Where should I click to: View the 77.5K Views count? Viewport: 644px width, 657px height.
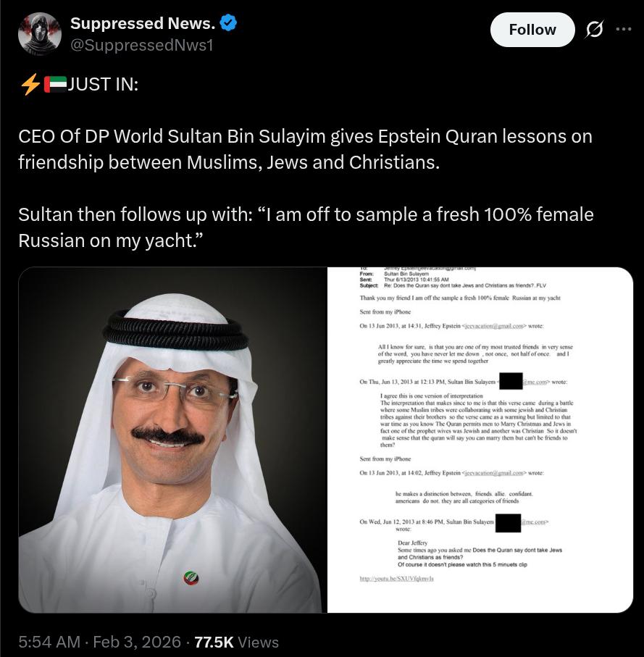236,642
